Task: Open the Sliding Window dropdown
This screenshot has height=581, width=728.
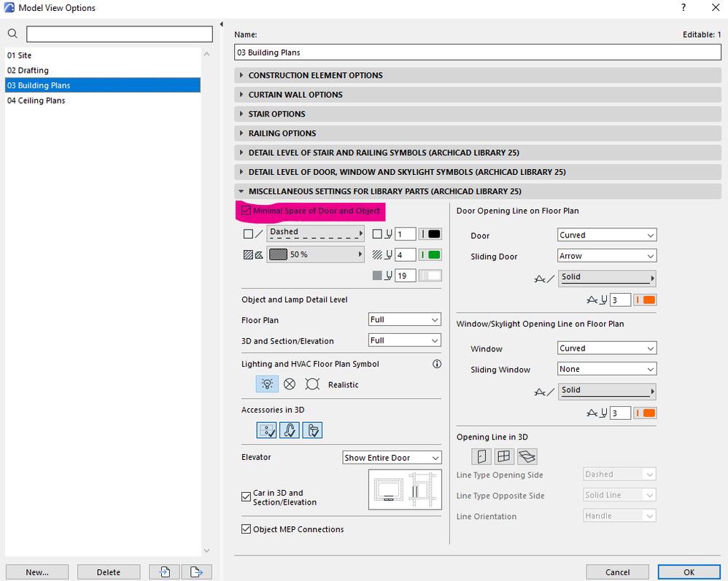Action: (607, 369)
